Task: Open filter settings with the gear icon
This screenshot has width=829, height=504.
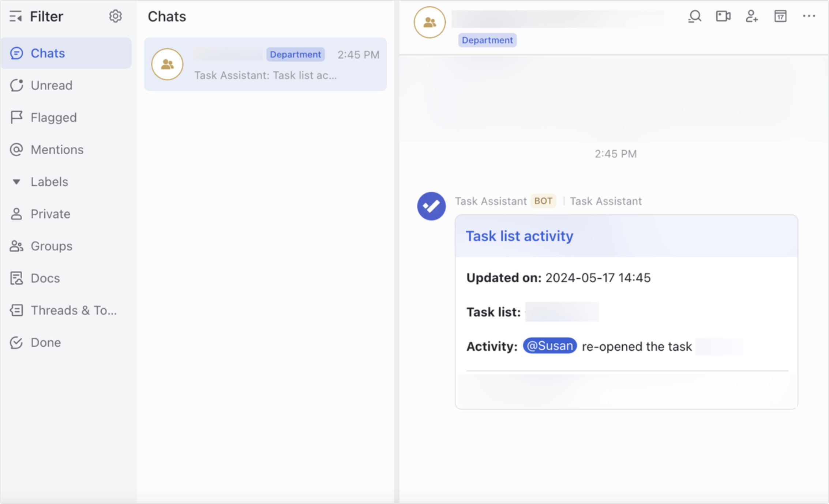Action: point(116,16)
